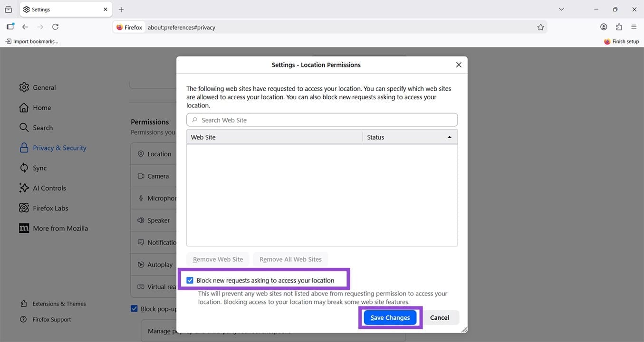Select the Speaker permissions icon
This screenshot has width=644, height=342.
[x=140, y=220]
